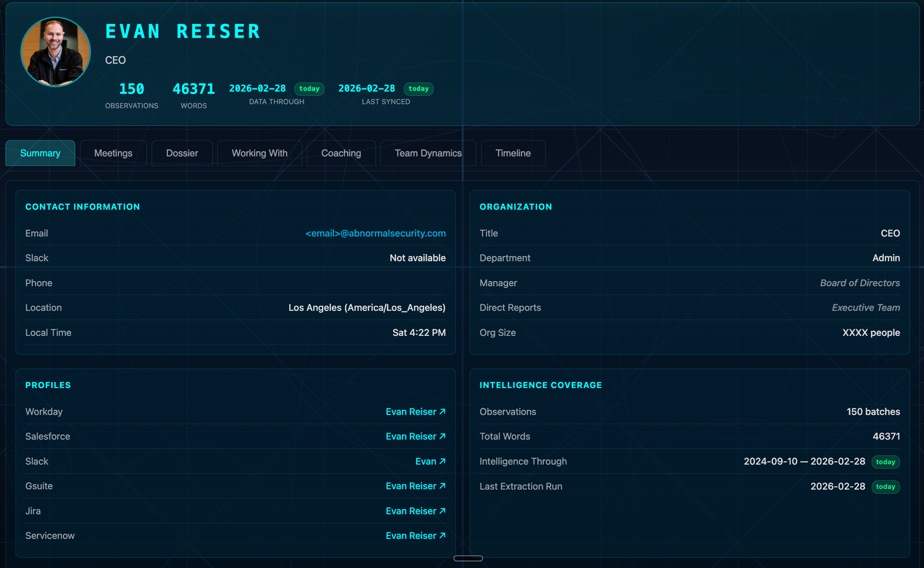Click the Department value 'Admin'

point(886,258)
